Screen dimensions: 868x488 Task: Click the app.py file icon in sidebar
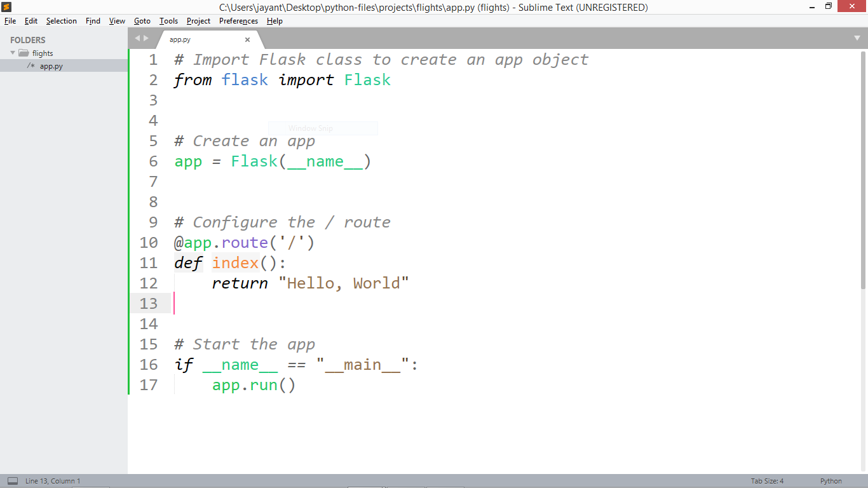[30, 65]
